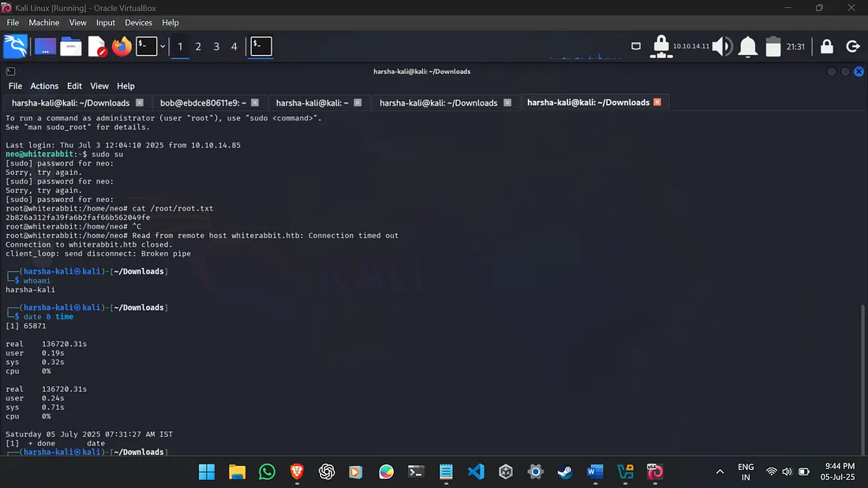Image resolution: width=868 pixels, height=488 pixels.
Task: Launch Firefox from the top panel
Action: coord(122,46)
